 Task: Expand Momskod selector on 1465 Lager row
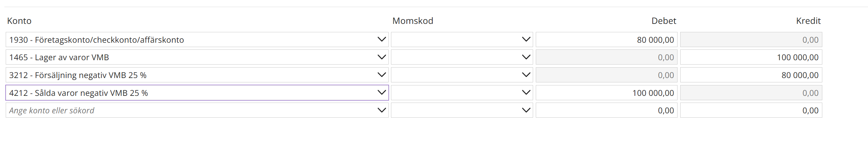(526, 57)
